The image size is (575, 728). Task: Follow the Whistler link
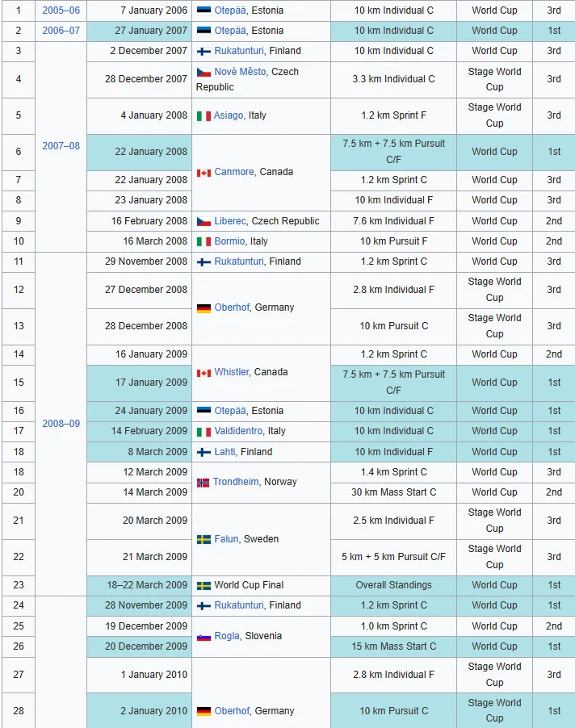tap(232, 372)
